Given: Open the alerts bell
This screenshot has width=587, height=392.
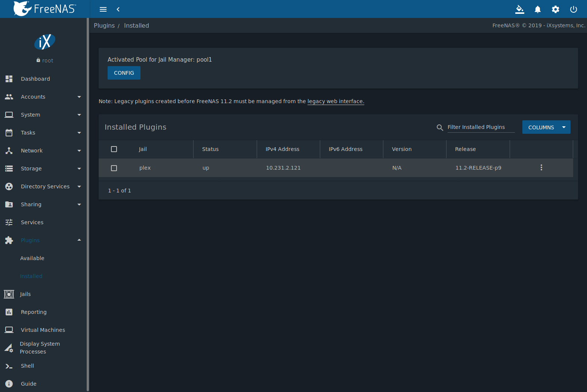Looking at the screenshot, I should 538,9.
